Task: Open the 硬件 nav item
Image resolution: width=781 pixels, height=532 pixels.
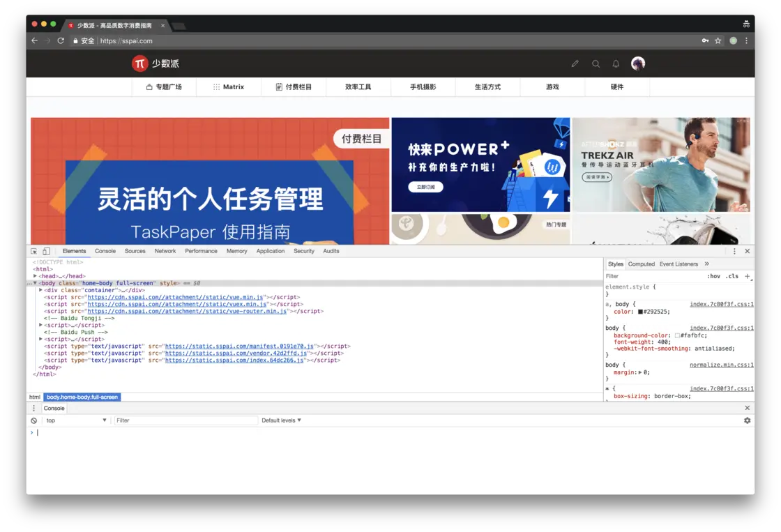Action: coord(617,86)
